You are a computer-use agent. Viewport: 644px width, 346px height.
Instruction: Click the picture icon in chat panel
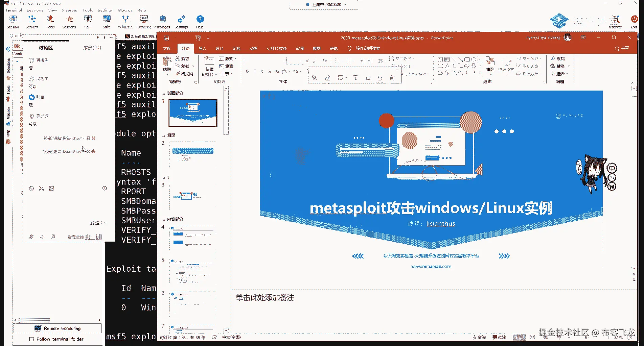(51, 188)
